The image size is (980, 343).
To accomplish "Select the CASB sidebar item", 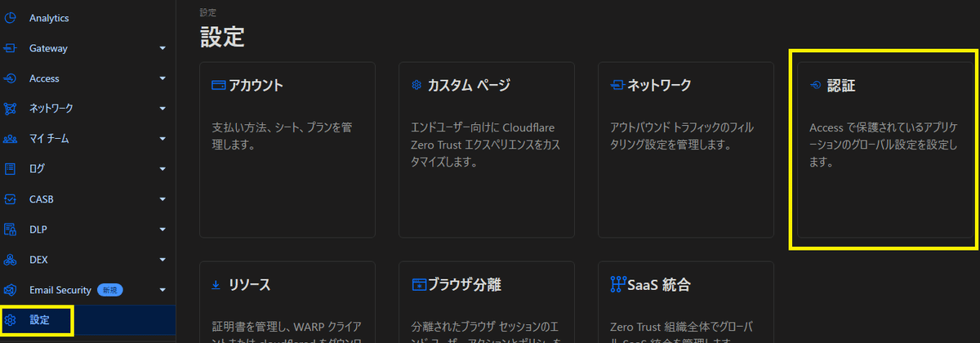I will point(87,199).
